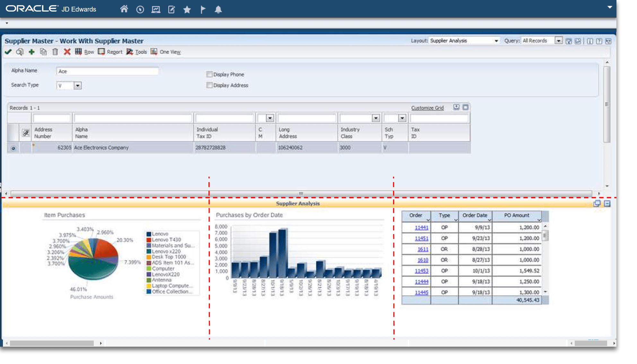The width and height of the screenshot is (637, 364).
Task: Open order 1610 link
Action: (x=423, y=260)
